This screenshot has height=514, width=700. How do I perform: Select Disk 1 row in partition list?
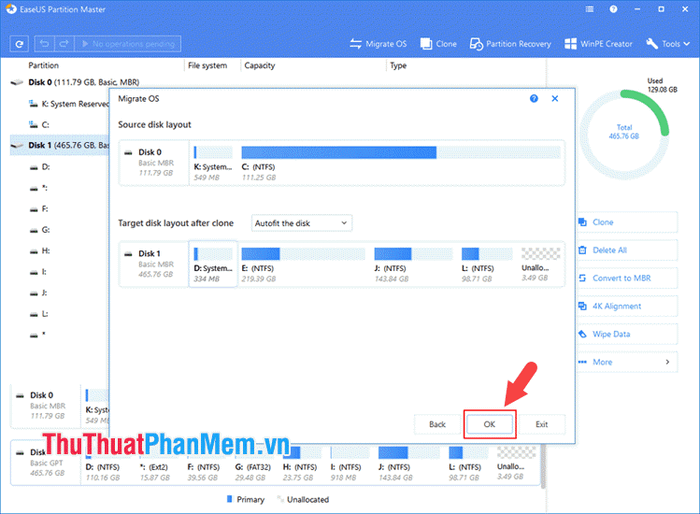coord(59,145)
